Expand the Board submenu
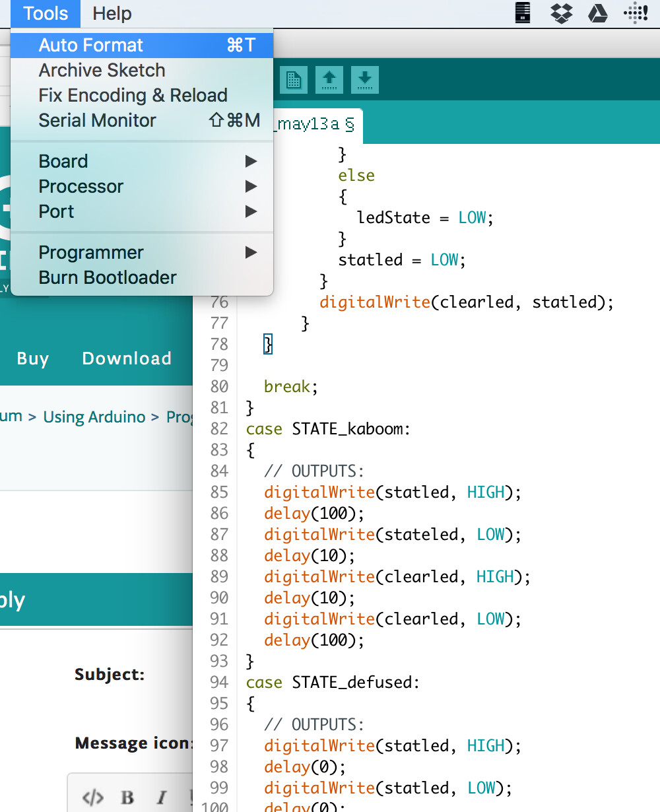Image resolution: width=660 pixels, height=812 pixels. click(x=63, y=161)
